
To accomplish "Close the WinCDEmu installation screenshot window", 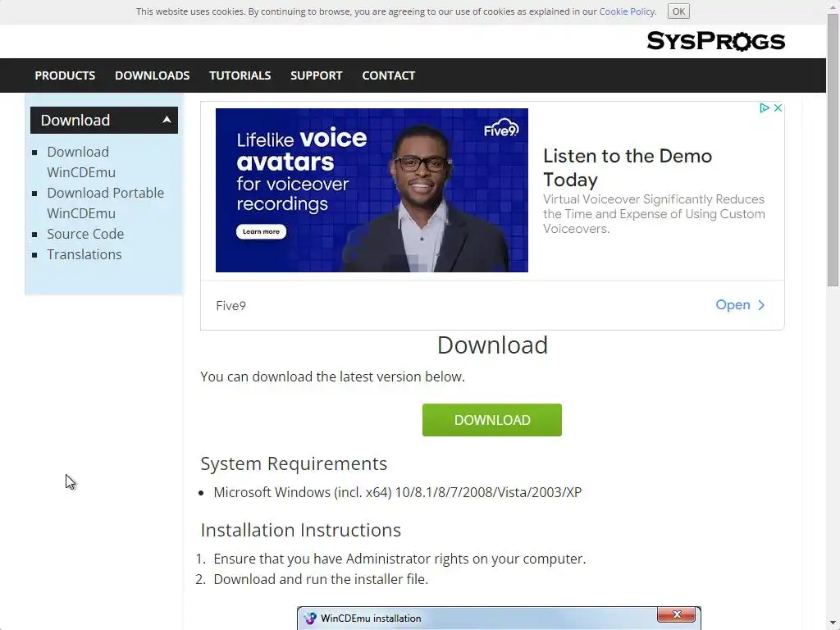I will (677, 614).
